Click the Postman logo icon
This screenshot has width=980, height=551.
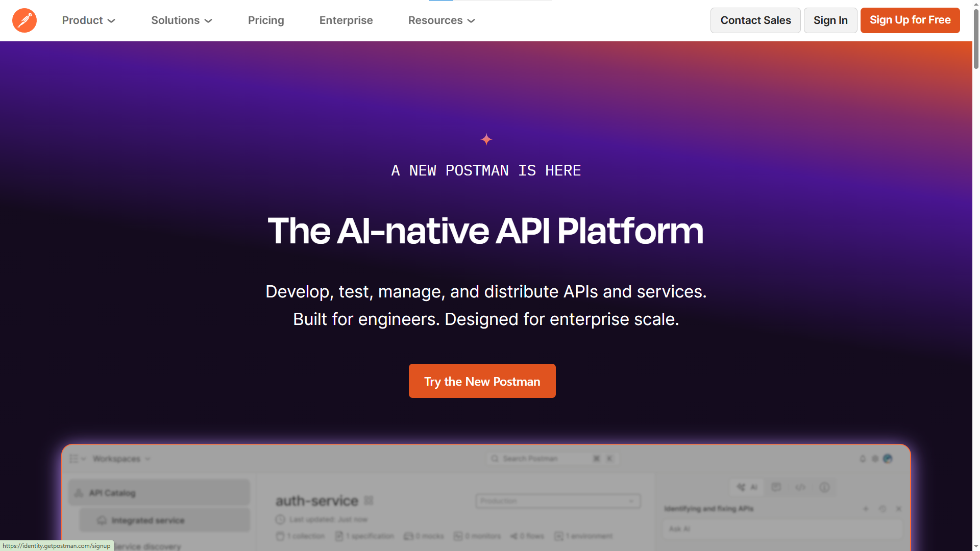(24, 20)
